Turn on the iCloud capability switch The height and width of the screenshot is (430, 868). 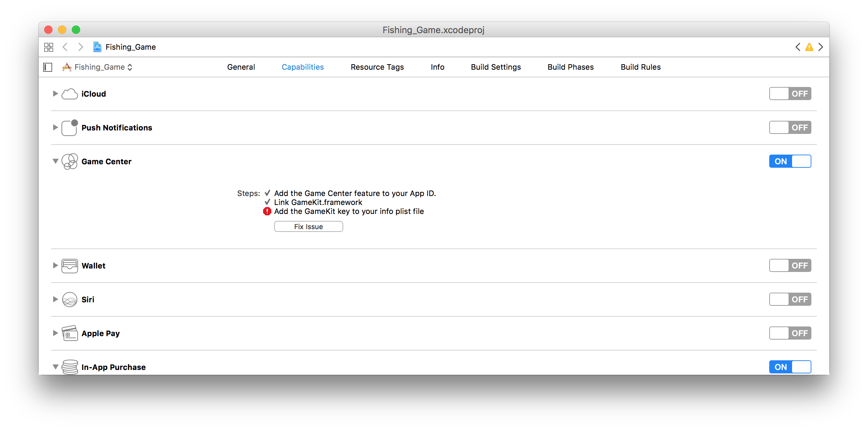[x=790, y=94]
